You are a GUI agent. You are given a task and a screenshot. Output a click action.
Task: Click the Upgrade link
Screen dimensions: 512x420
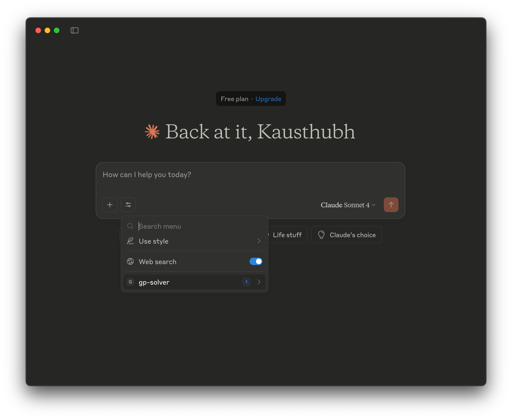(268, 99)
